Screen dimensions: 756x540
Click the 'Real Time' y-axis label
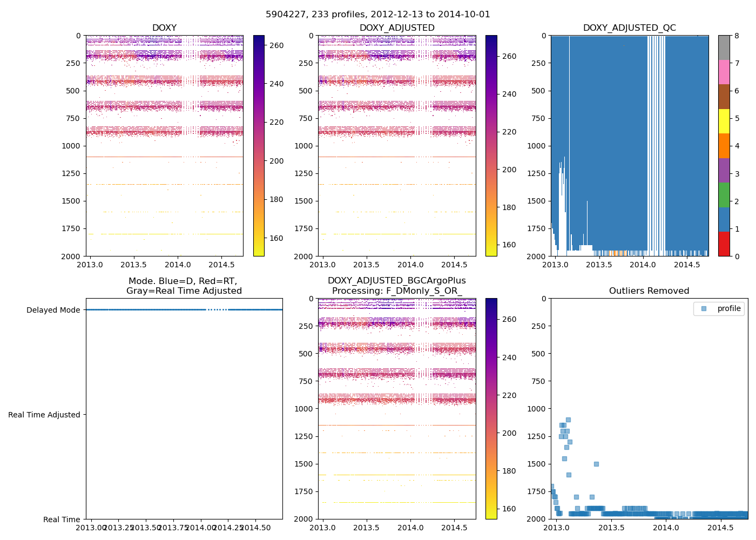(x=62, y=519)
